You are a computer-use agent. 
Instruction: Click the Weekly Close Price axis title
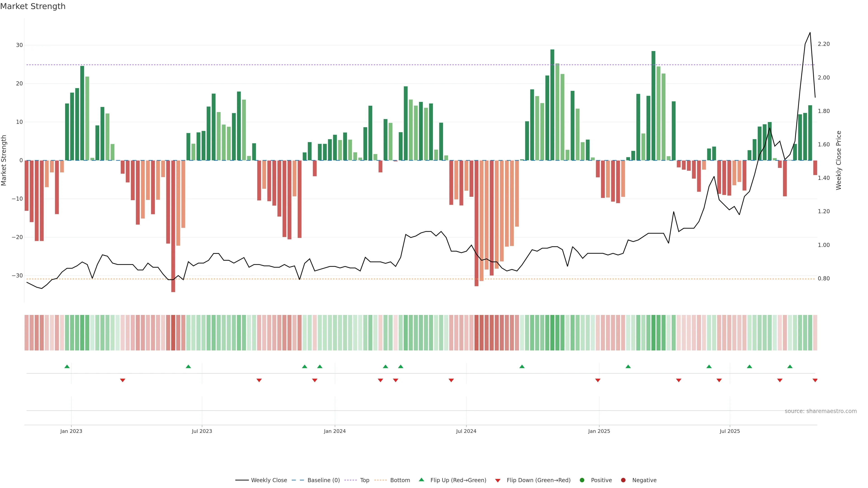[839, 160]
